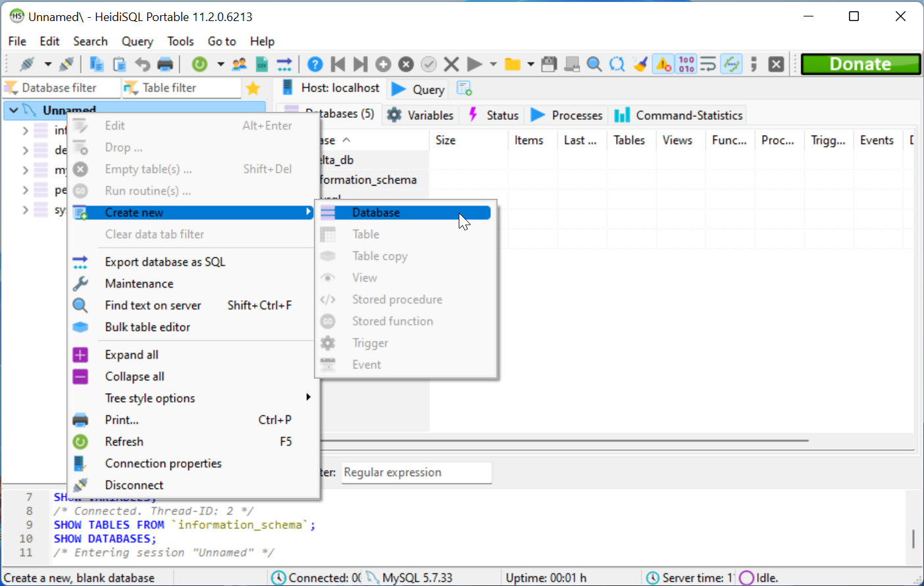Viewport: 924px width, 586px height.
Task: Open the File menu
Action: (x=17, y=41)
